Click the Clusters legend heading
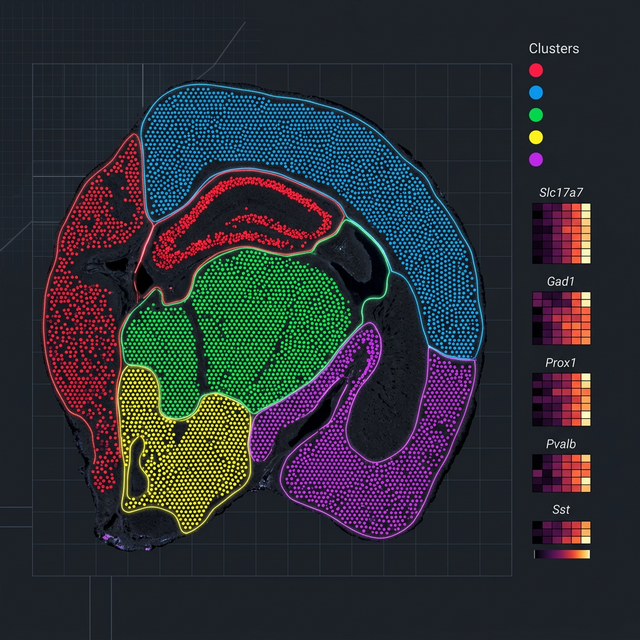Image resolution: width=640 pixels, height=640 pixels. click(554, 49)
